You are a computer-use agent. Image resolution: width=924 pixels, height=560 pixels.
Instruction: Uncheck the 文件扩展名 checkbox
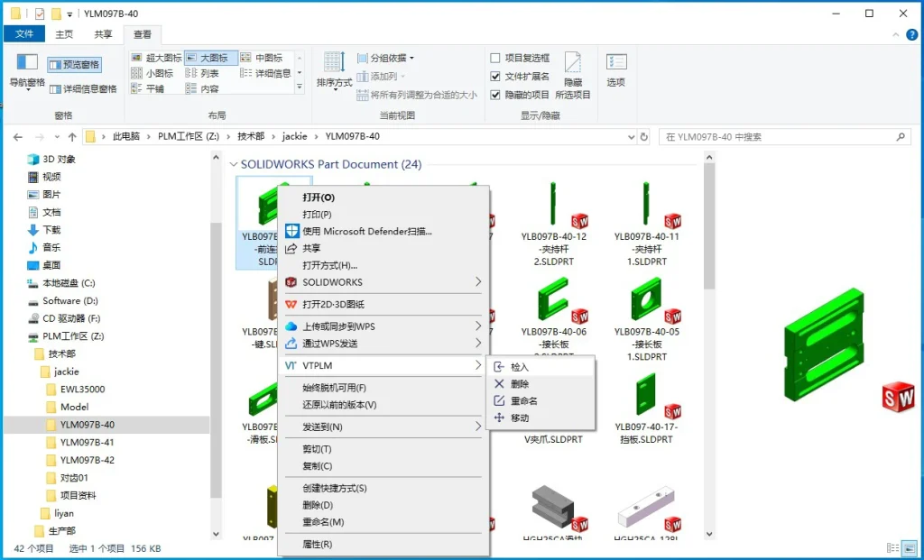pyautogui.click(x=495, y=76)
